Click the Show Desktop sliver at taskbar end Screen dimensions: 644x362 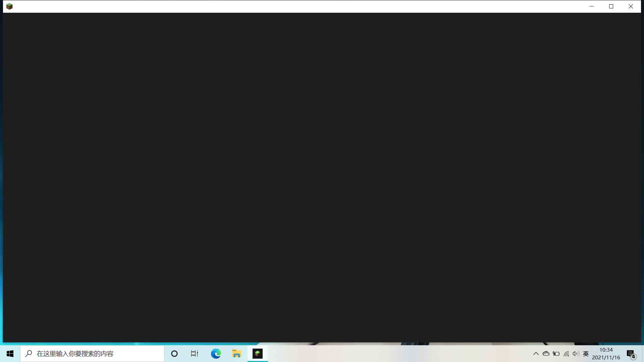(x=643, y=354)
